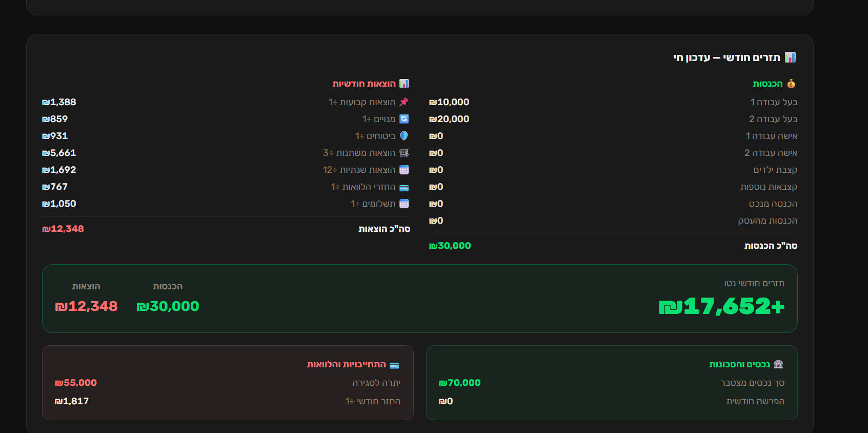Click the החזרי הלוואות ÷1 label

click(363, 187)
